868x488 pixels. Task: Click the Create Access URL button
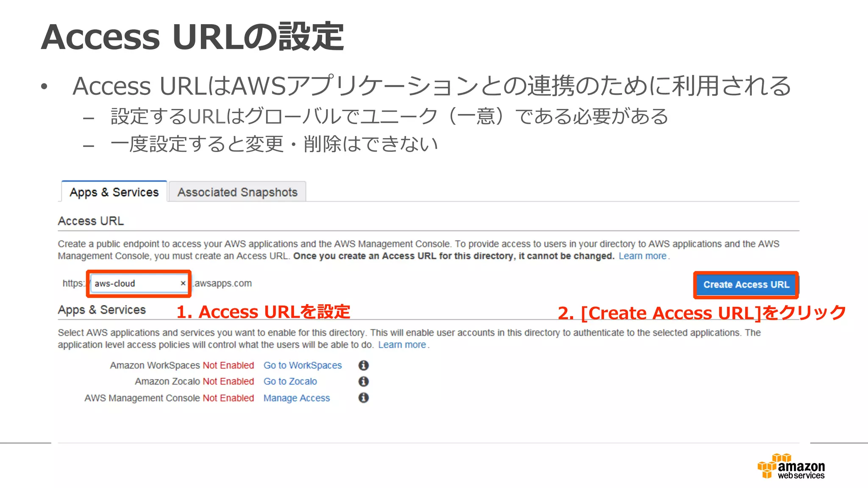[x=746, y=285]
